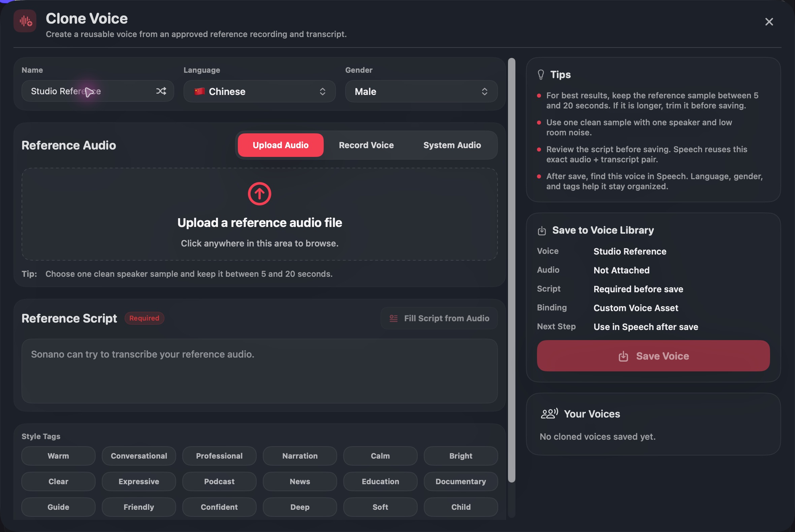Click the Your Voices people icon
Screen dimensions: 795x532
[549, 413]
